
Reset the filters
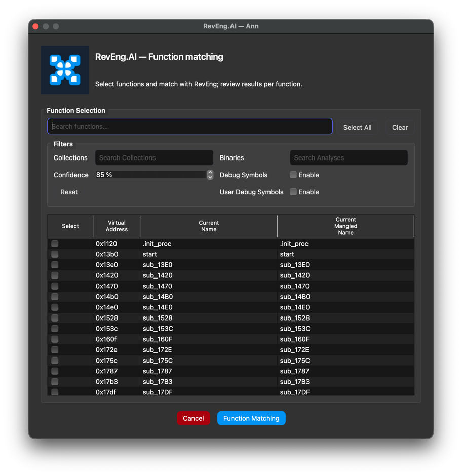69,192
